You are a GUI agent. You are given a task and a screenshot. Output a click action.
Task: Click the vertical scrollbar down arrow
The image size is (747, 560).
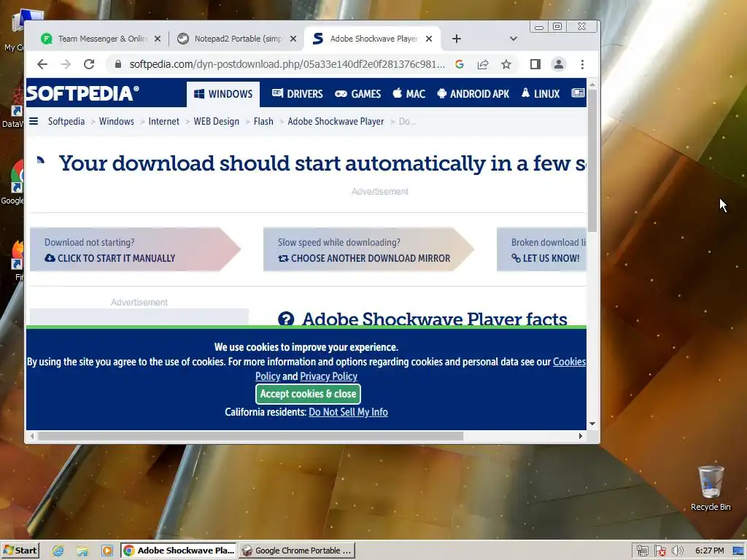[x=592, y=424]
